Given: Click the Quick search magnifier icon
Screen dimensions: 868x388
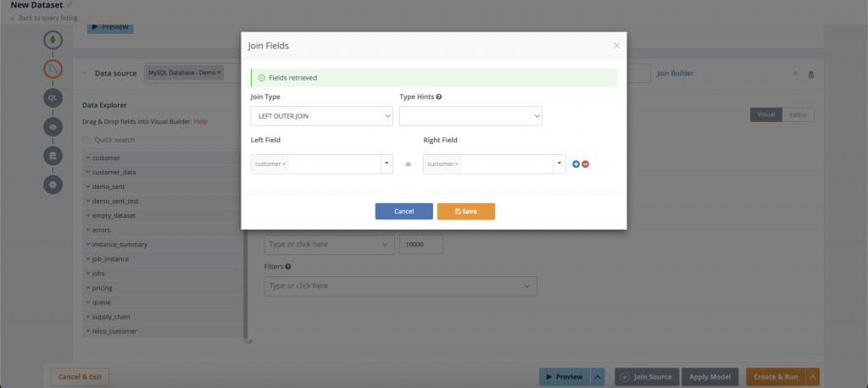Looking at the screenshot, I should click(86, 140).
